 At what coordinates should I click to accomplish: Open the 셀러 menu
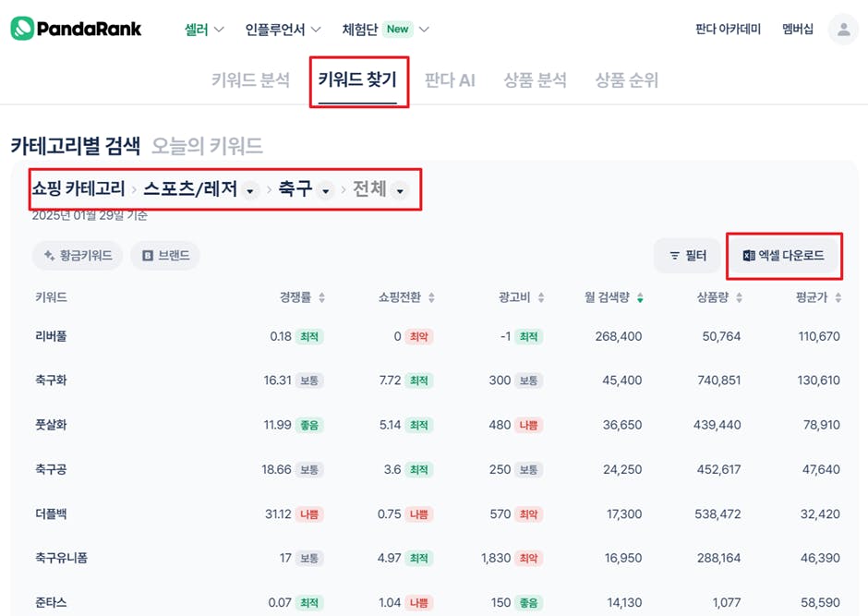204,30
